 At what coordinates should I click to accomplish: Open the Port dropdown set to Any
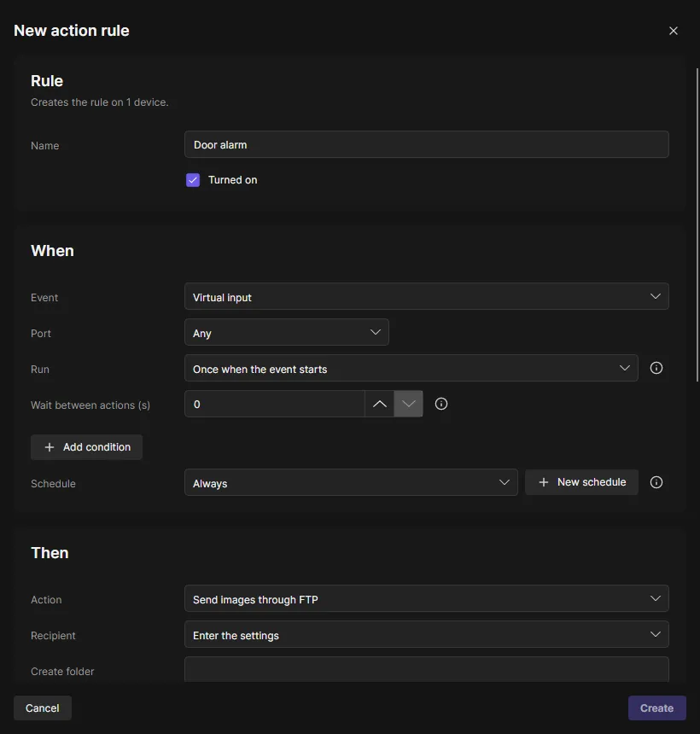pos(287,332)
